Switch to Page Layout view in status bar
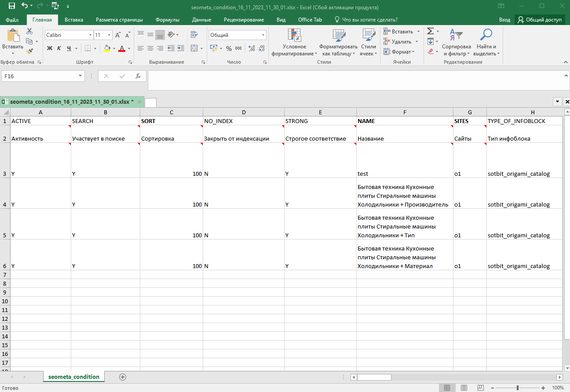Screen dimensions: 570x392 (463, 388)
